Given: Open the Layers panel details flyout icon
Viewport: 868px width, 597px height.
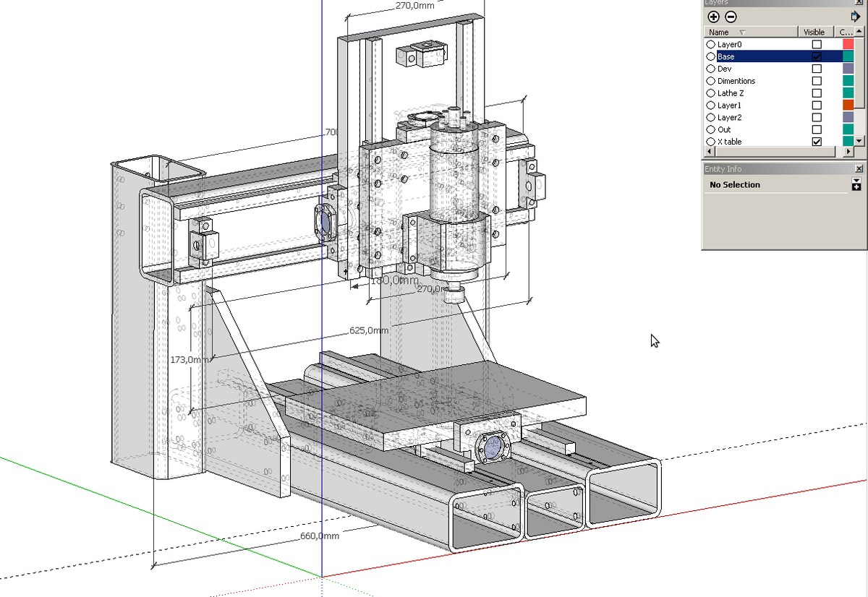Looking at the screenshot, I should 855,16.
